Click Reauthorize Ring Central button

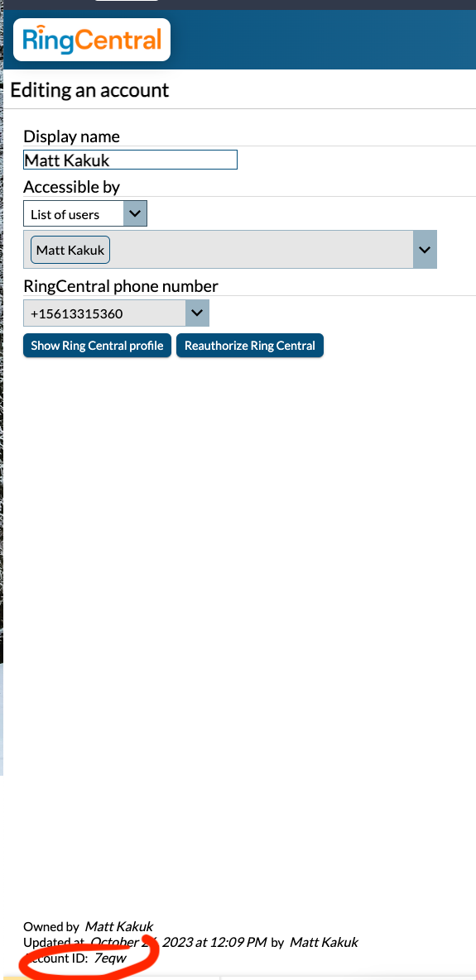coord(249,346)
